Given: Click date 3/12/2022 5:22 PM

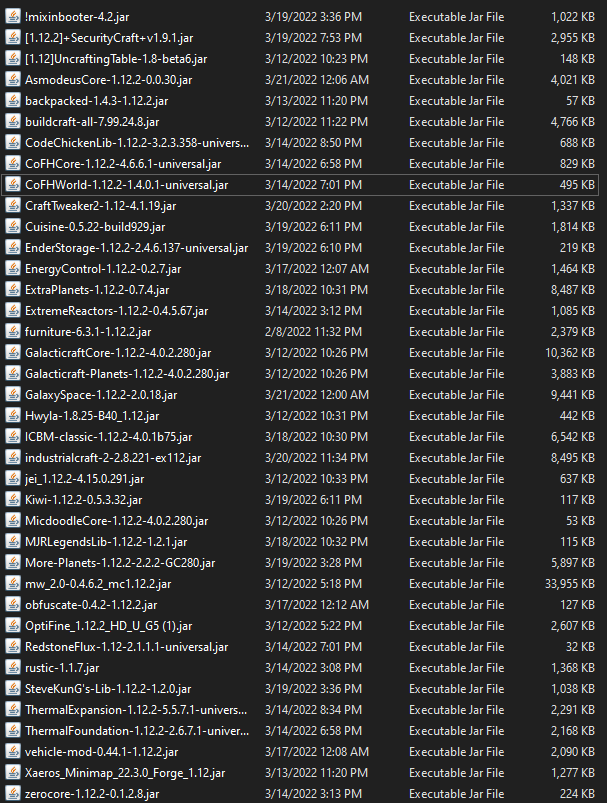Looking at the screenshot, I should (x=313, y=626).
